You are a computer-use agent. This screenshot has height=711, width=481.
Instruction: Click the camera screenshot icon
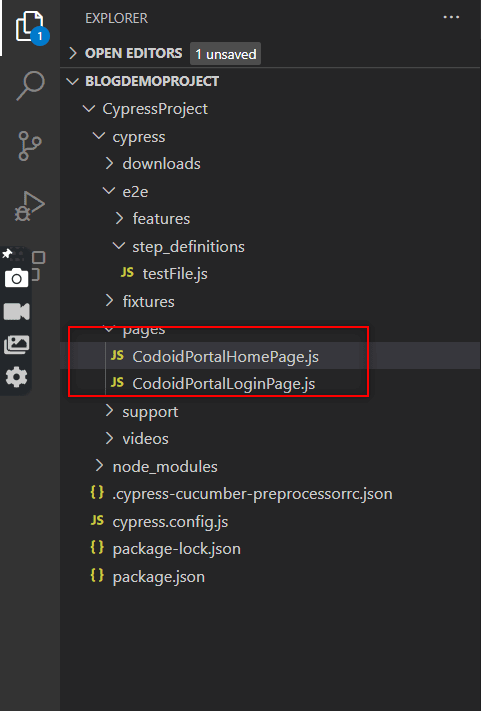pyautogui.click(x=16, y=278)
